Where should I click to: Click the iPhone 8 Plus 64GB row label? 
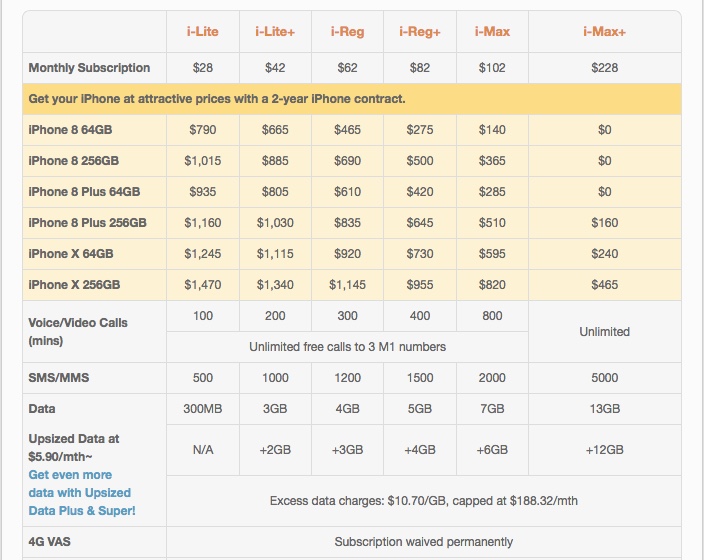(84, 192)
